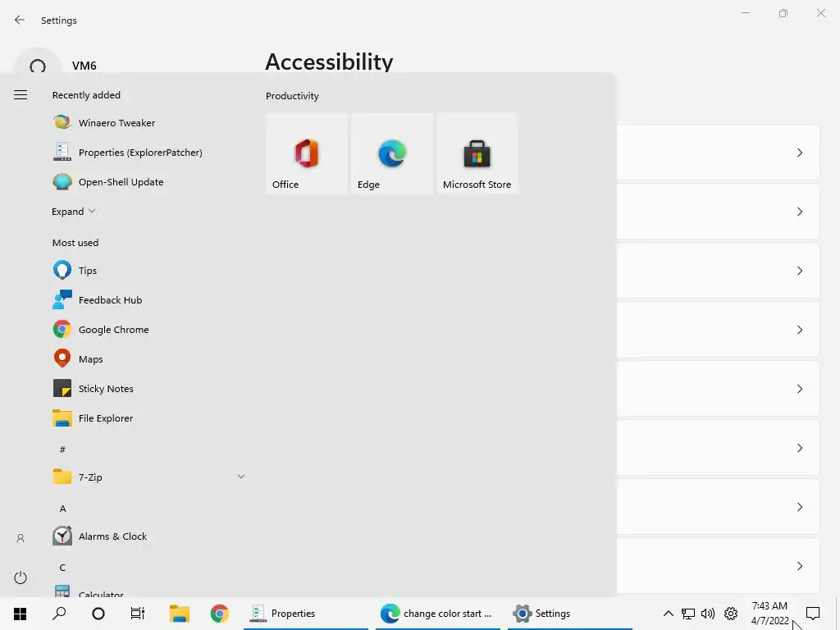Click the A letter header in app list
The image size is (840, 630).
click(x=62, y=509)
